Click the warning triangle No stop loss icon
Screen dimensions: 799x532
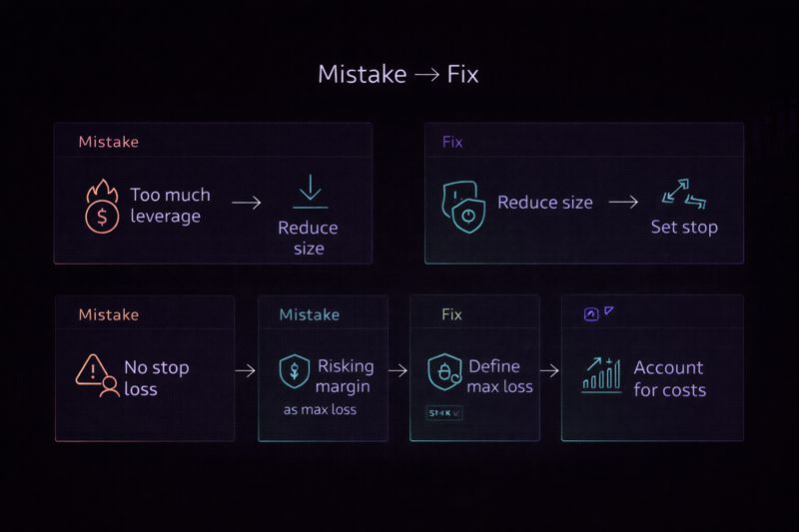[x=97, y=376]
